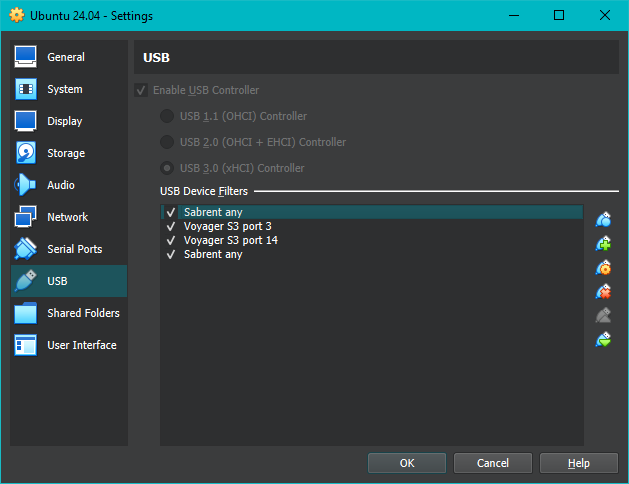
Task: Click add USB filter from device icon
Action: click(x=603, y=244)
